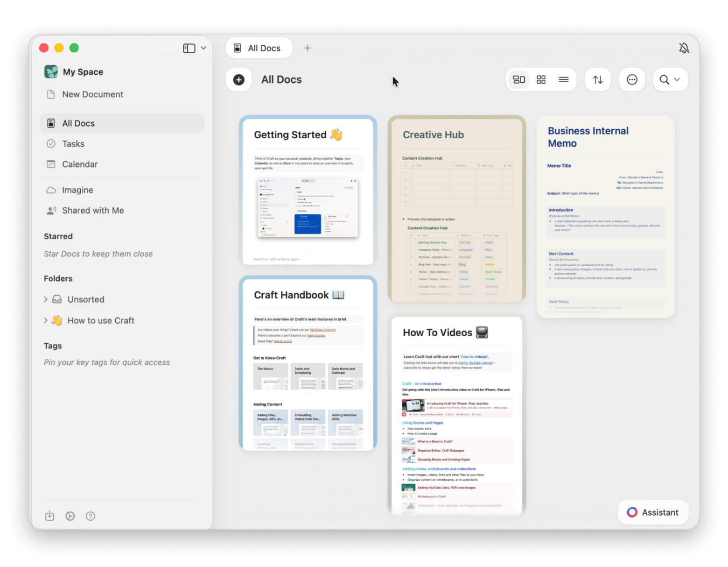
Task: Open the How To Videos document card
Action: pos(457,414)
